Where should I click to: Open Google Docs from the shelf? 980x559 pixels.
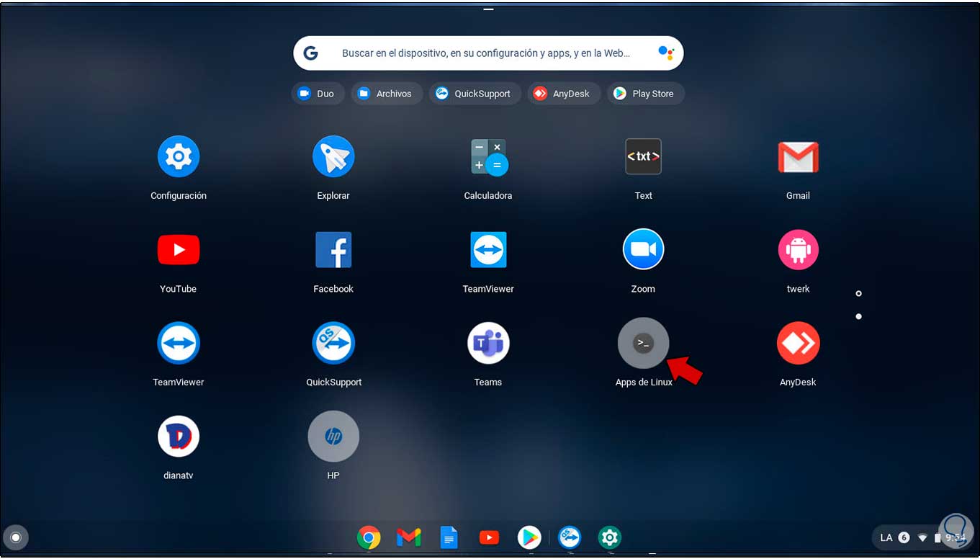pyautogui.click(x=449, y=537)
